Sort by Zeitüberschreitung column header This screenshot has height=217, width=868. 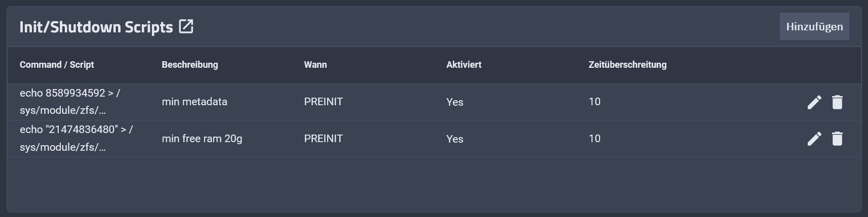(627, 65)
